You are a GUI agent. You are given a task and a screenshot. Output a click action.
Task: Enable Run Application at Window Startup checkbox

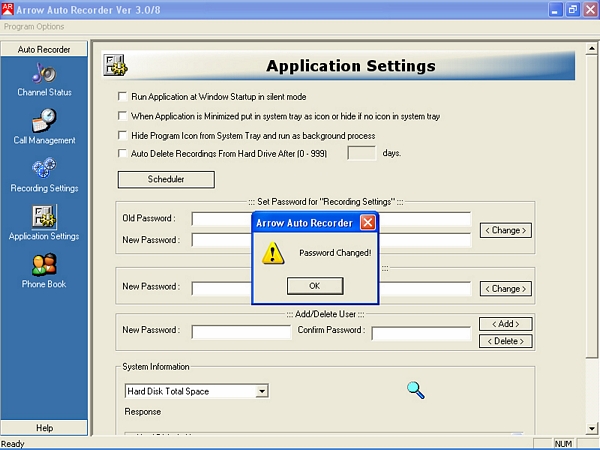point(122,96)
